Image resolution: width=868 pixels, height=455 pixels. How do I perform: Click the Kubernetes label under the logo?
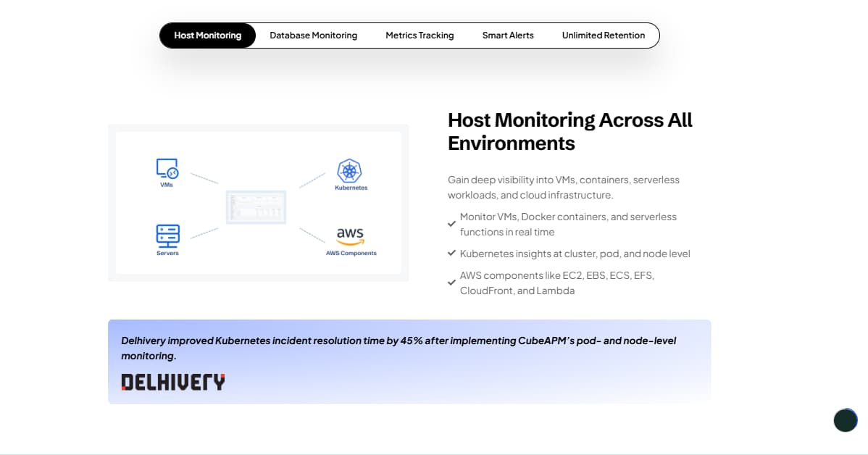pyautogui.click(x=351, y=188)
